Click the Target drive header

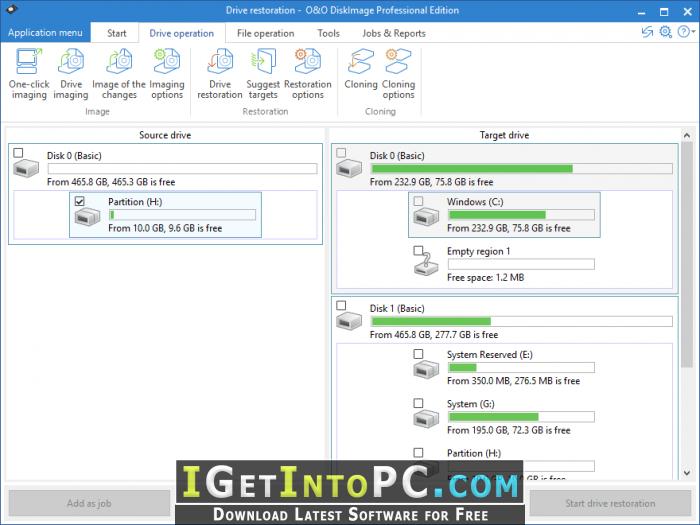tap(504, 135)
